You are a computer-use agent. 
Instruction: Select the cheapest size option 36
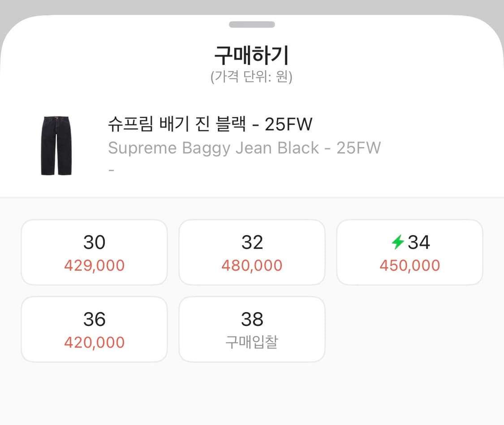pos(94,329)
